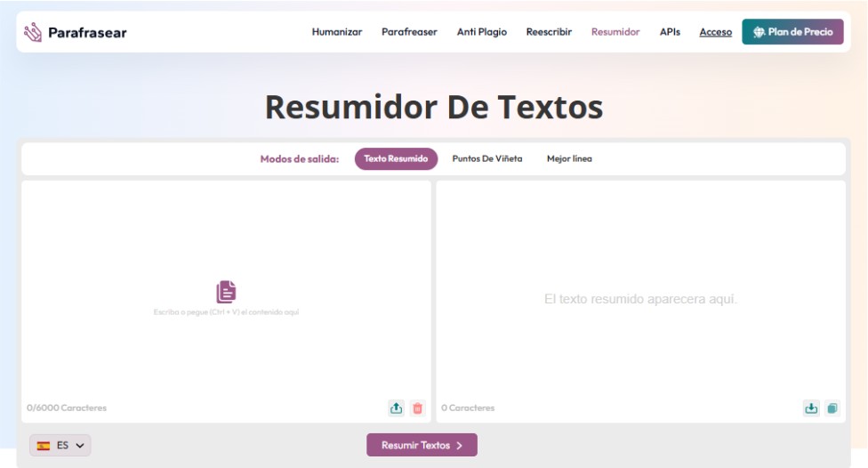Viewport: 868px width, 468px height.
Task: Select the Texto Resumido output mode
Action: (396, 159)
